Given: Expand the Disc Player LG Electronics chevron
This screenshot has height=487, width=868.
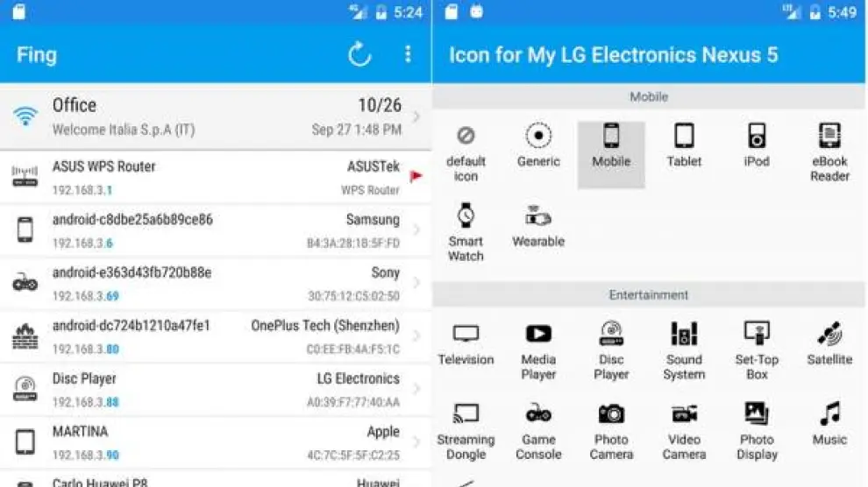Looking at the screenshot, I should click(416, 390).
